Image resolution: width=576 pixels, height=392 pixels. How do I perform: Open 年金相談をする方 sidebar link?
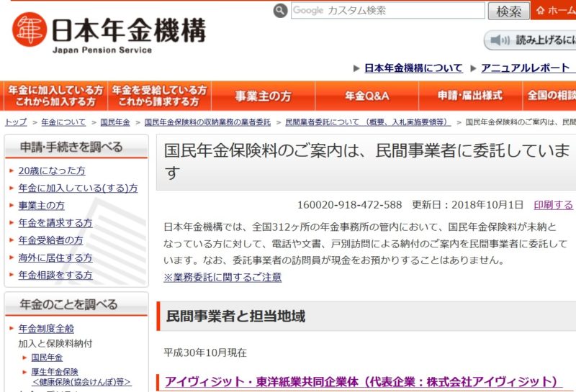(55, 275)
